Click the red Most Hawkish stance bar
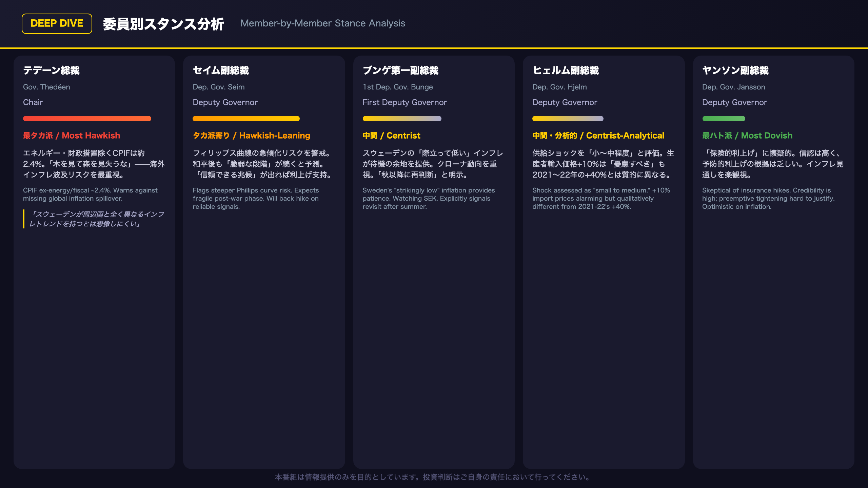This screenshot has width=868, height=488. [x=87, y=119]
